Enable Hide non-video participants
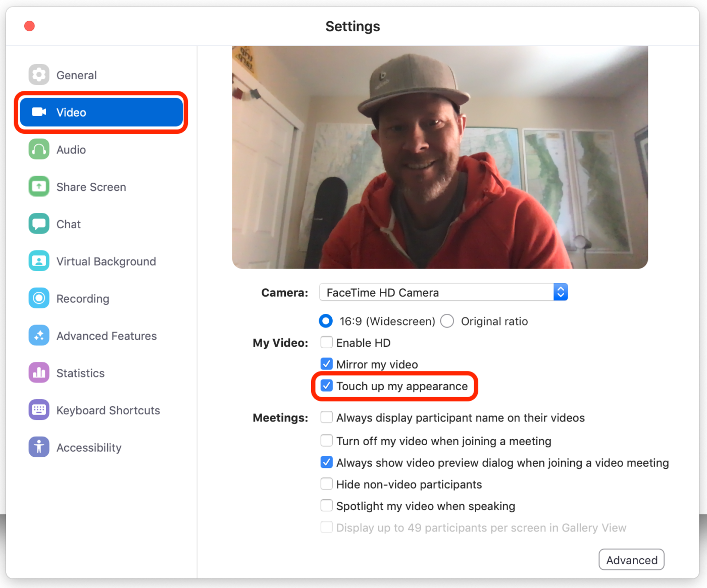The height and width of the screenshot is (588, 707). 326,484
